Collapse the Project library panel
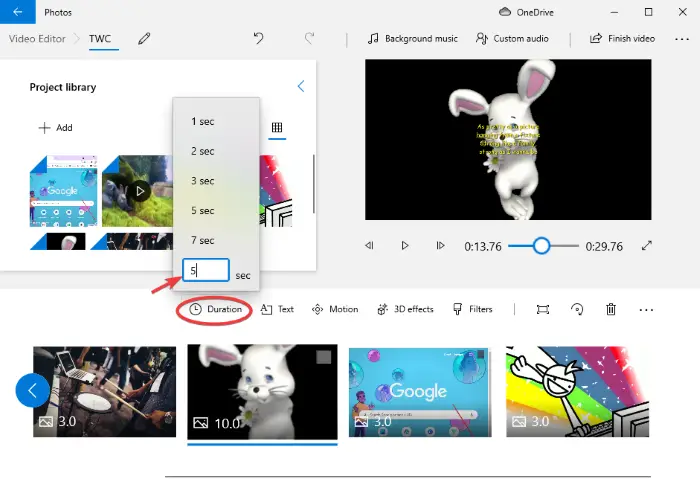 301,86
